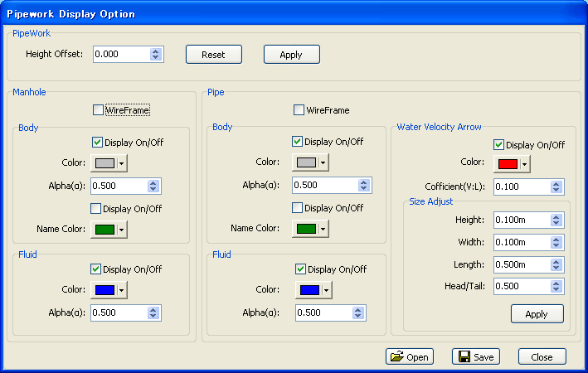Open Pipe Fluid color dropdown arrow
The height and width of the screenshot is (373, 588).
(326, 290)
